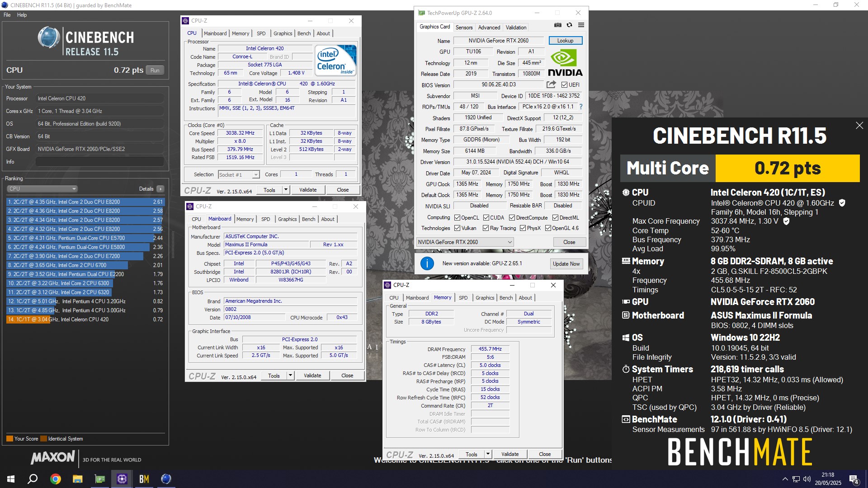Toggle the CUDA checkbox
This screenshot has width=868, height=488.
click(486, 218)
